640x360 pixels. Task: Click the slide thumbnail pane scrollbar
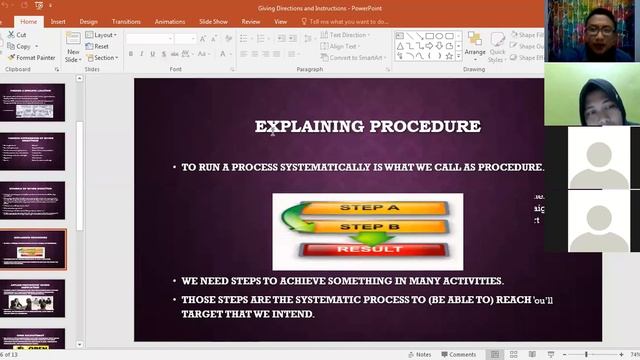tap(80, 176)
